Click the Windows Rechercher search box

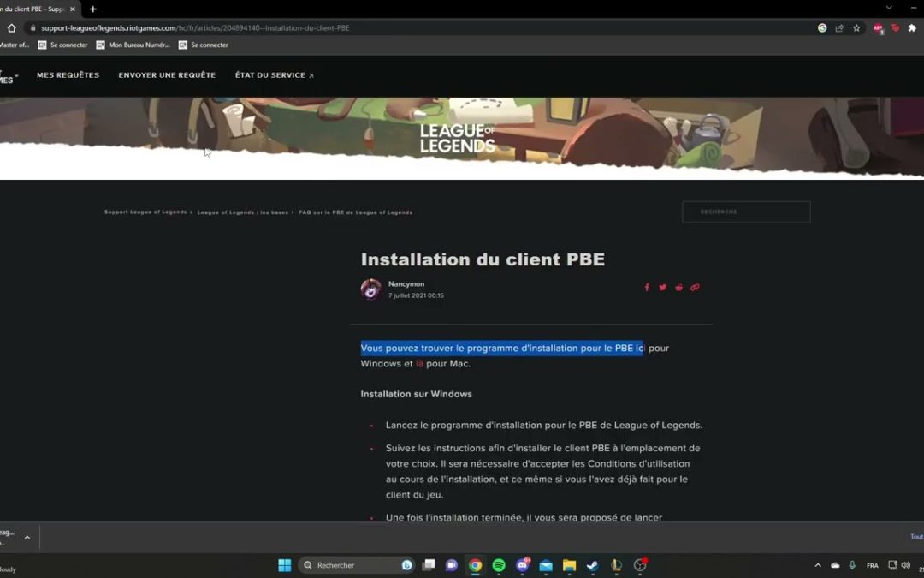click(x=358, y=565)
